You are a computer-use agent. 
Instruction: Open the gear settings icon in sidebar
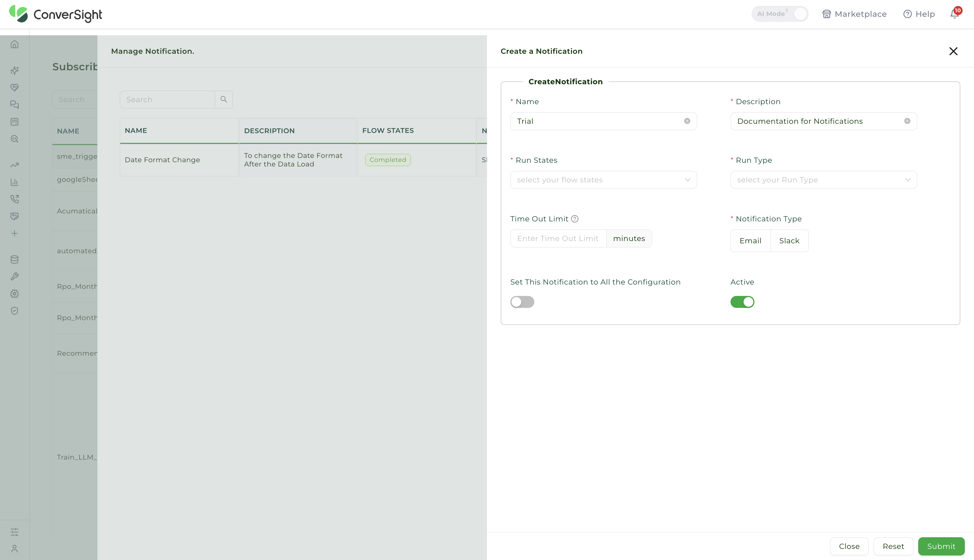click(15, 294)
